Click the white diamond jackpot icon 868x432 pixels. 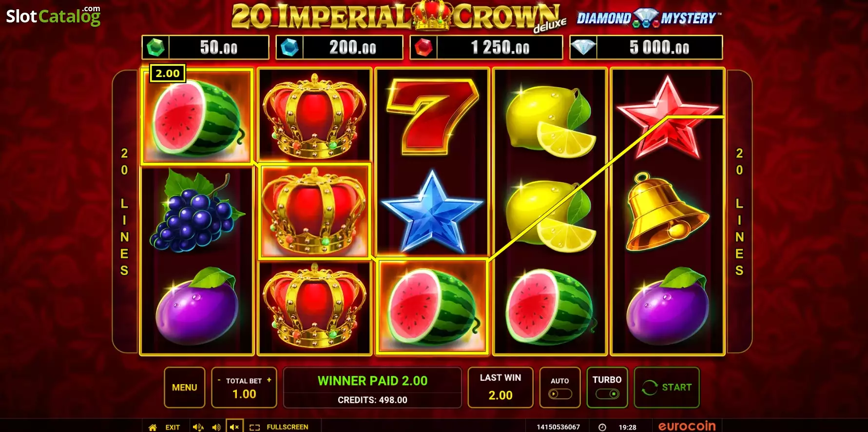tap(583, 47)
